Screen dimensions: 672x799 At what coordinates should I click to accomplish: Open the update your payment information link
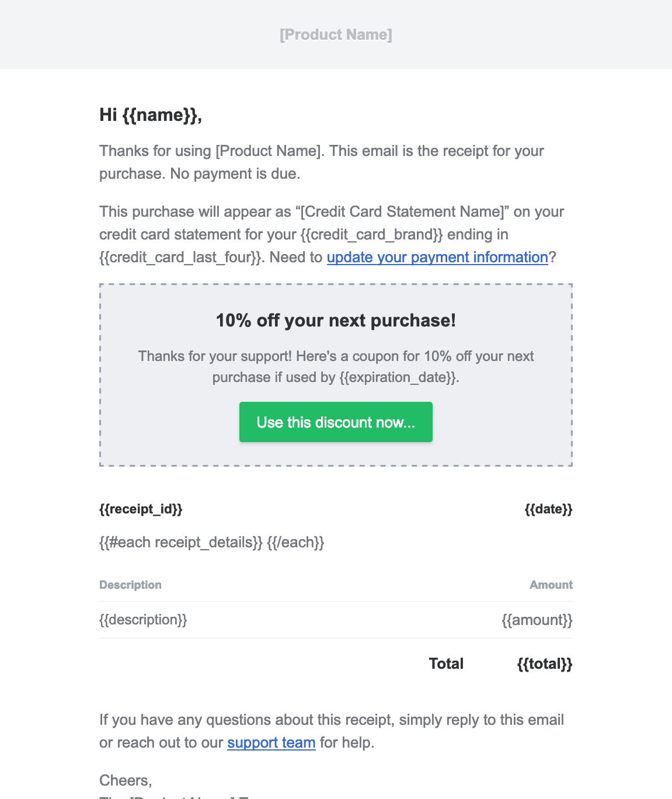click(437, 258)
